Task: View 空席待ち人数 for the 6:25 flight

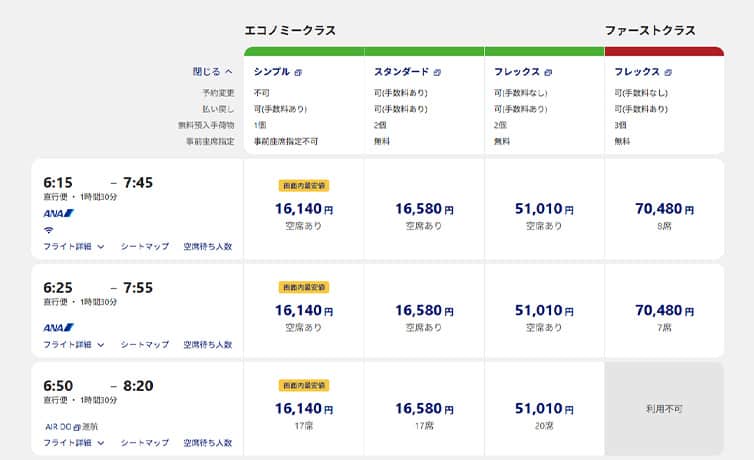Action: point(207,344)
